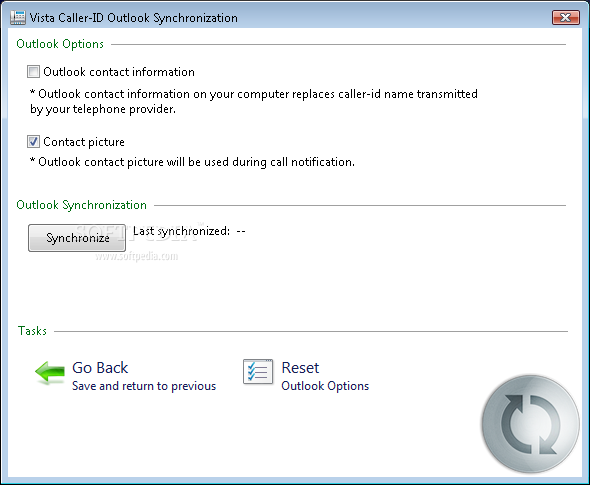The height and width of the screenshot is (485, 590).
Task: Click the 'Outlook Options' text under Reset
Action: tap(325, 386)
